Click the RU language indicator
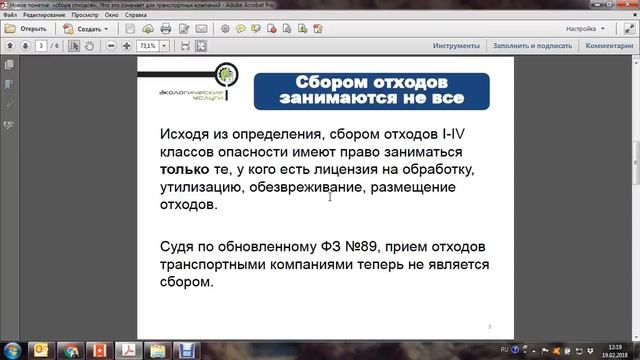The image size is (640, 360). [x=504, y=350]
